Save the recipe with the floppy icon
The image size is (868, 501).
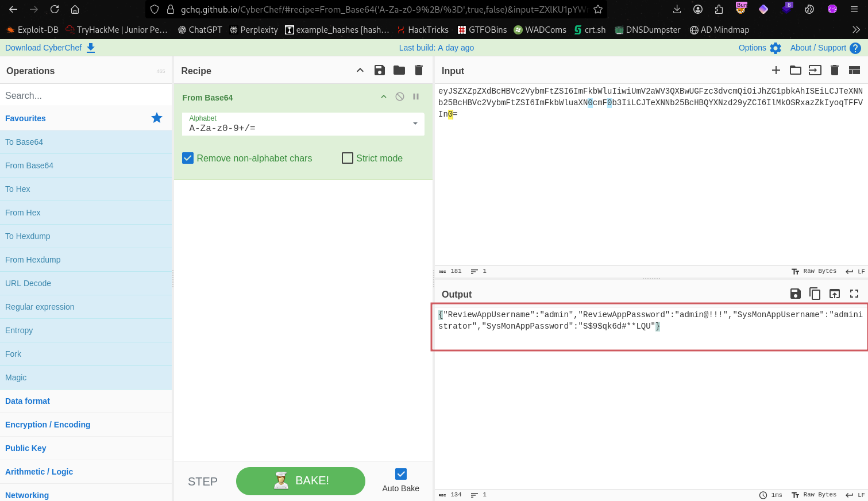pos(379,70)
